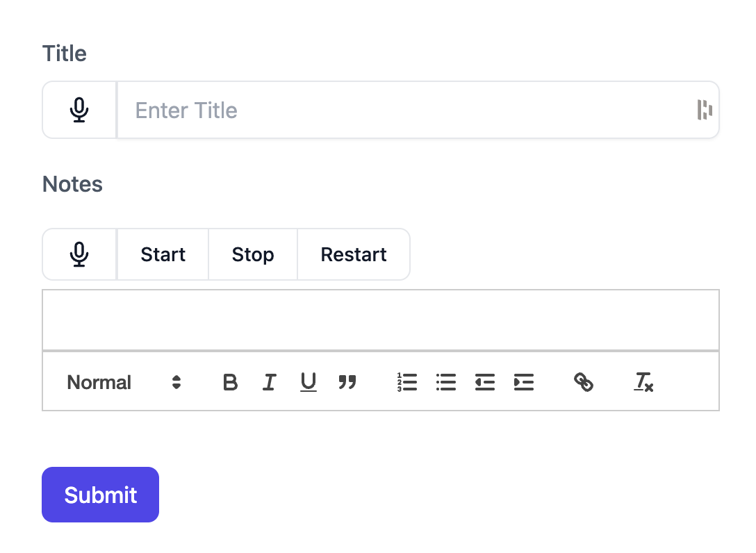This screenshot has height=553, width=756.
Task: Click inside the Notes editor text area
Action: pos(381,320)
